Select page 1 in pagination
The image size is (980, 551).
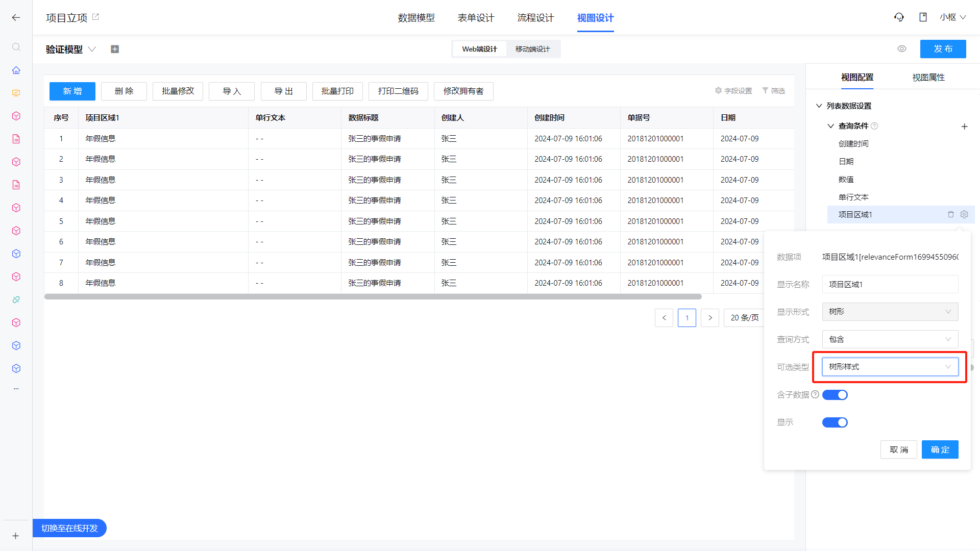click(x=687, y=318)
